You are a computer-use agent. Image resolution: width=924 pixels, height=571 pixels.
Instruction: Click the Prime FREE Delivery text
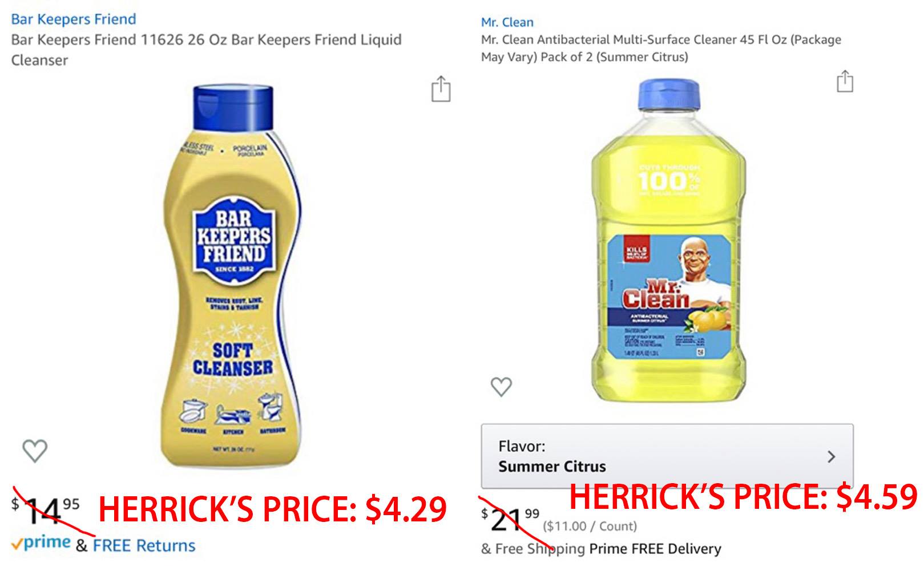coord(655,549)
